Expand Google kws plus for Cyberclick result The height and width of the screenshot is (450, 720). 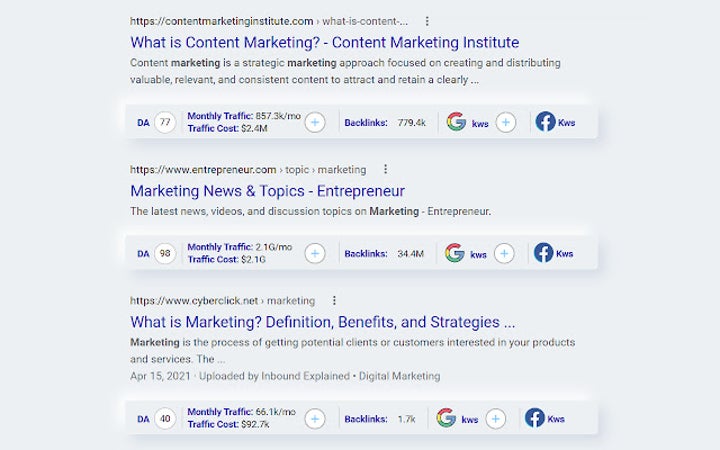pos(495,418)
